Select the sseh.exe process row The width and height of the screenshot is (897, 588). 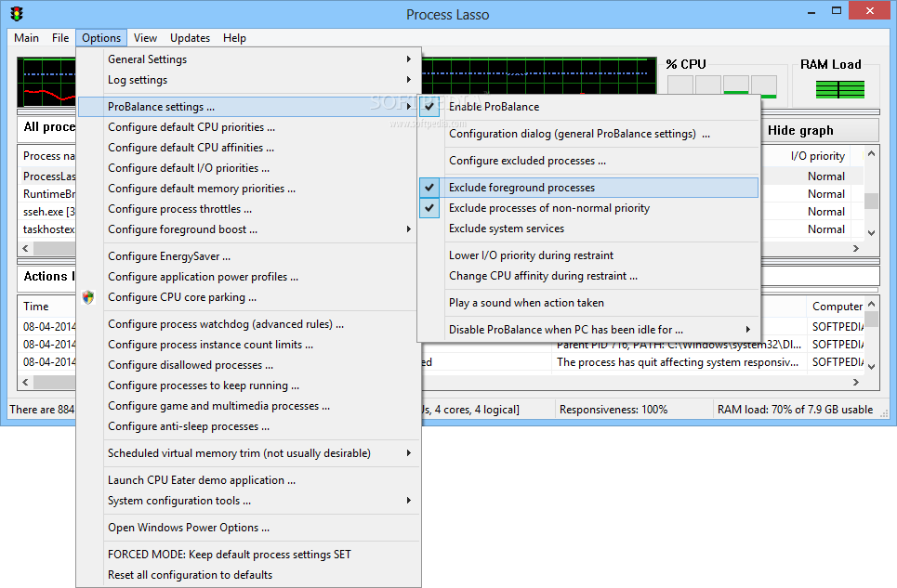48,212
